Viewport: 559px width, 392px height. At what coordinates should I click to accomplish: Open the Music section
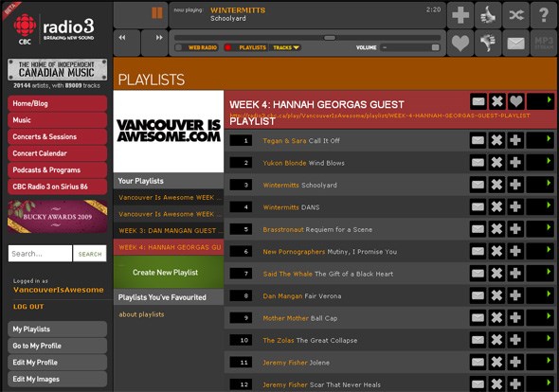58,120
